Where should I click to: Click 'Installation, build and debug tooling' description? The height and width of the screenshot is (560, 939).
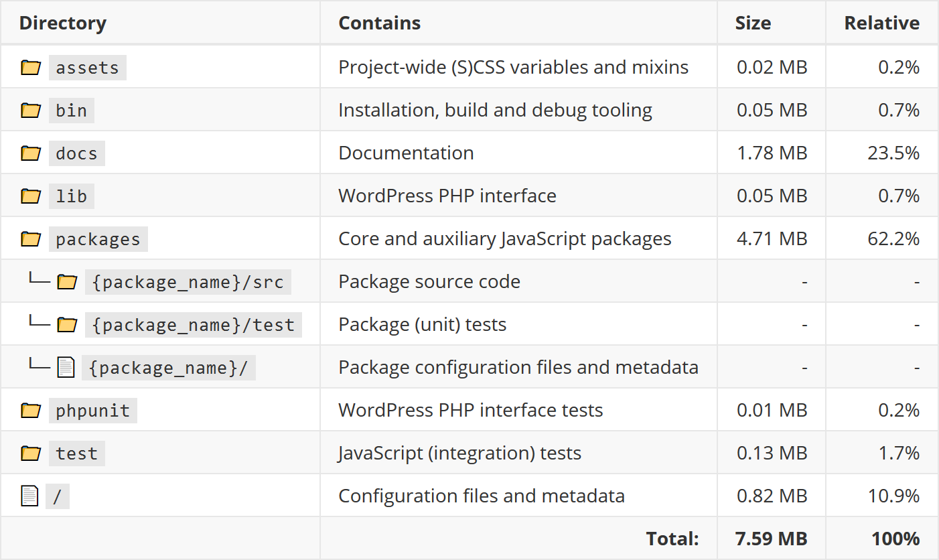[x=495, y=110]
